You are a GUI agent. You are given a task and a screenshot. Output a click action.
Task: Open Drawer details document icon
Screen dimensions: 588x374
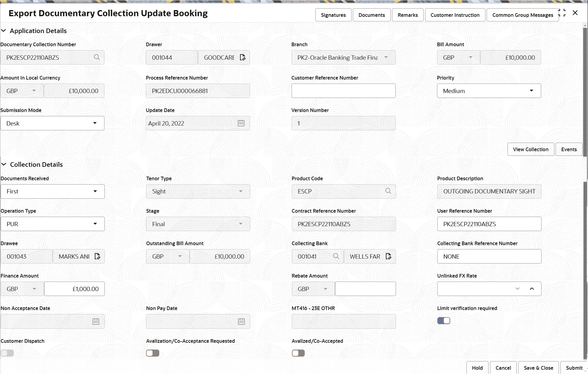pos(243,57)
